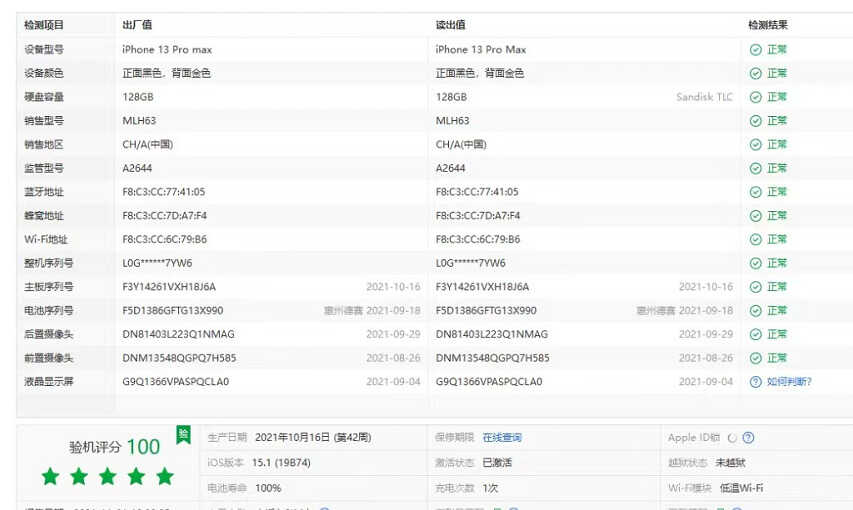Click the green check icon for 销售型号 row
This screenshot has height=510, width=853.
point(756,121)
